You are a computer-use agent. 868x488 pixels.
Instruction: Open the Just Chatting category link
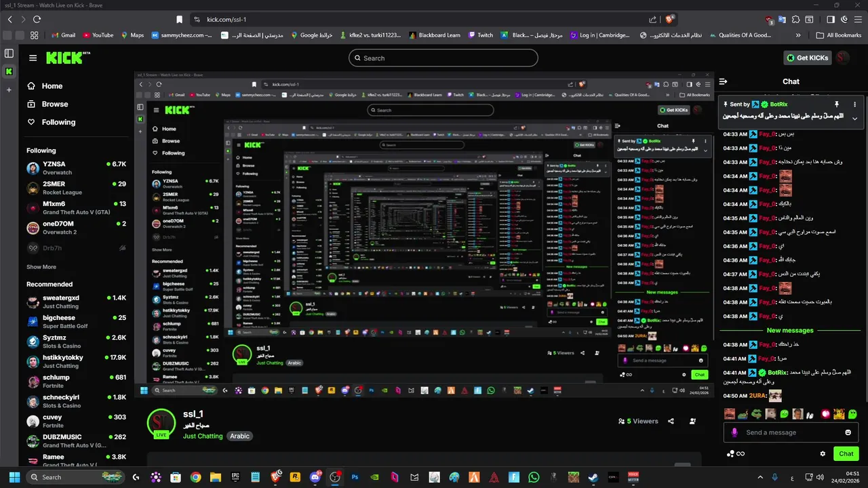tap(203, 436)
